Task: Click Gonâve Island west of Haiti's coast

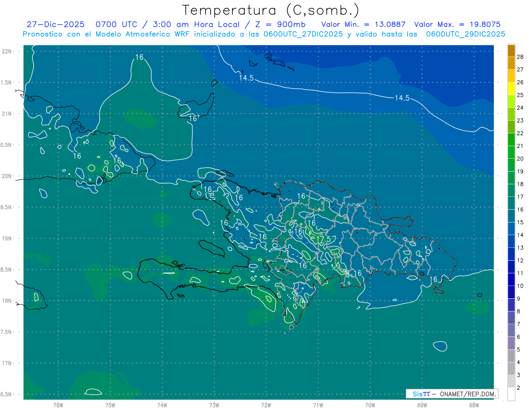Action: click(212, 247)
